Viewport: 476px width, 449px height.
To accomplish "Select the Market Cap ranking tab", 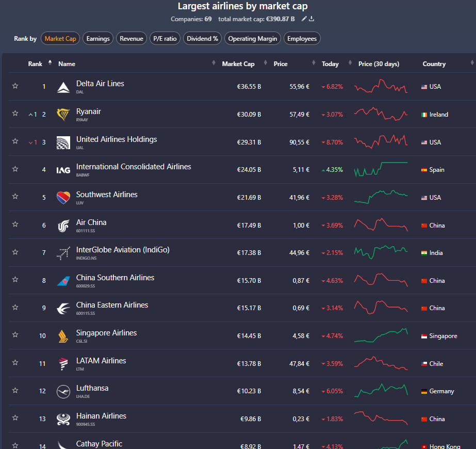I will tap(60, 39).
